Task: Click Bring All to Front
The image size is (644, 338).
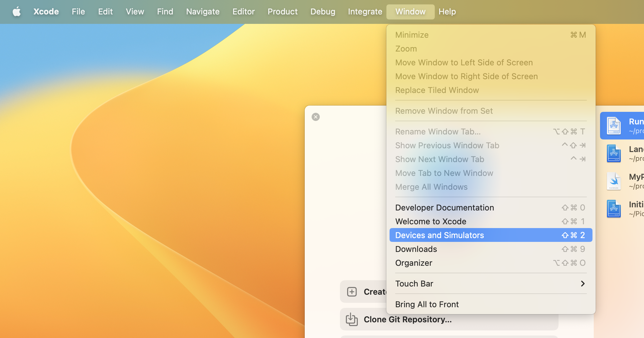Action: click(427, 304)
